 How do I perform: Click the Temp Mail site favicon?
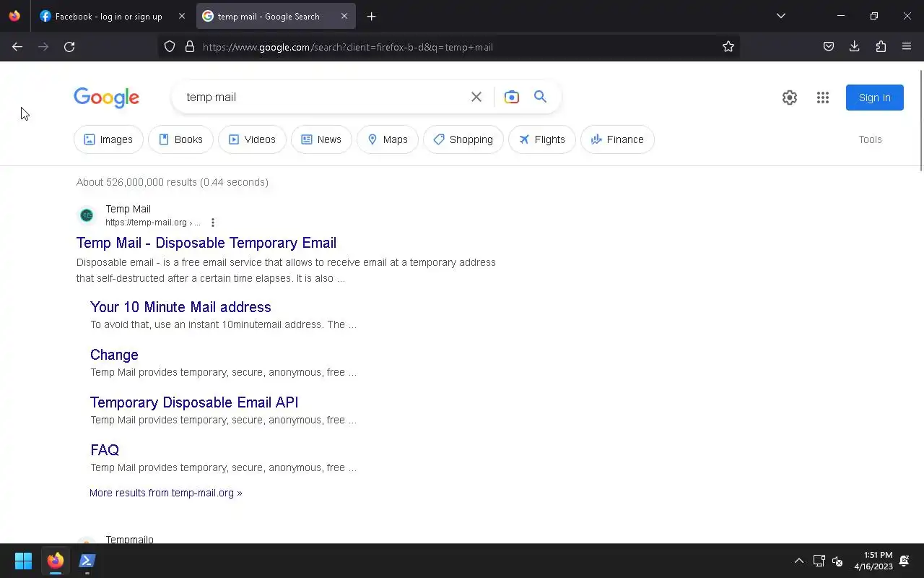(87, 215)
